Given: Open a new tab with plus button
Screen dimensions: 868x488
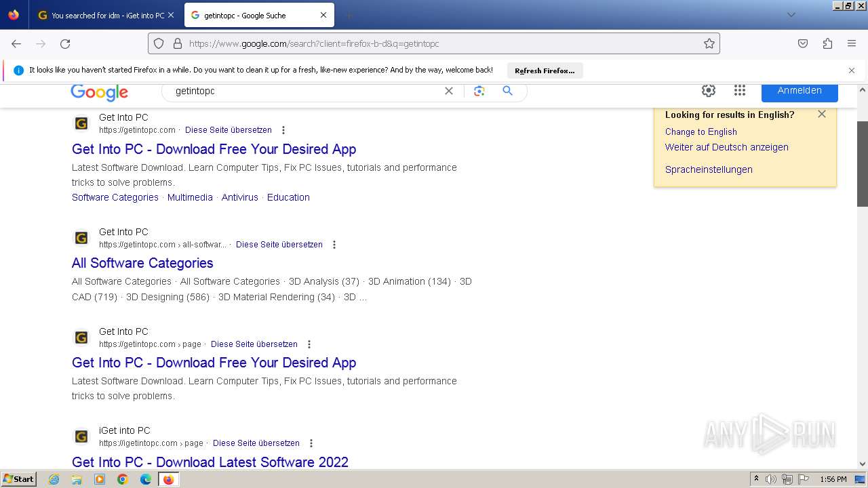Looking at the screenshot, I should pos(349,15).
